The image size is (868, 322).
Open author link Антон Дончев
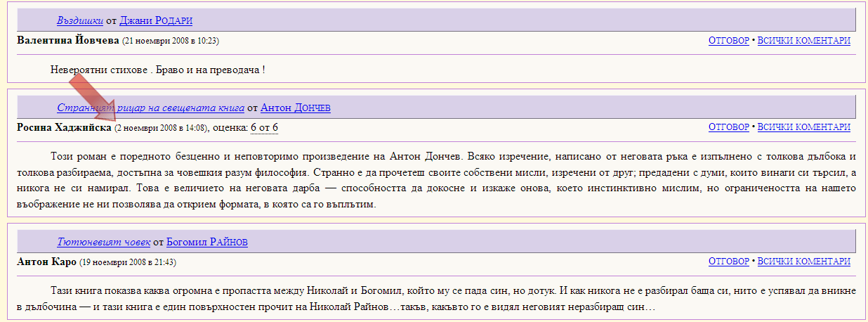[x=296, y=108]
